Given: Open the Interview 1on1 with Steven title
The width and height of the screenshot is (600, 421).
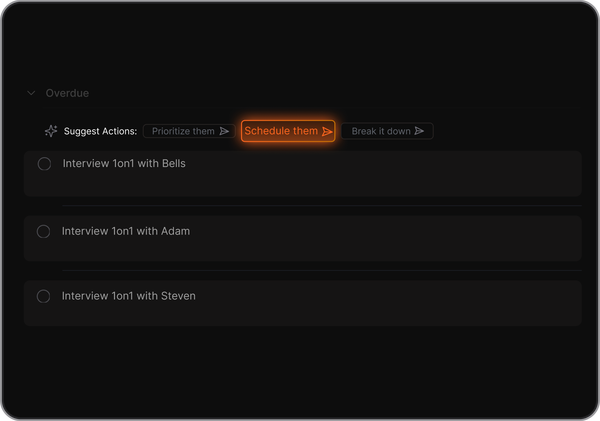Looking at the screenshot, I should click(x=129, y=296).
